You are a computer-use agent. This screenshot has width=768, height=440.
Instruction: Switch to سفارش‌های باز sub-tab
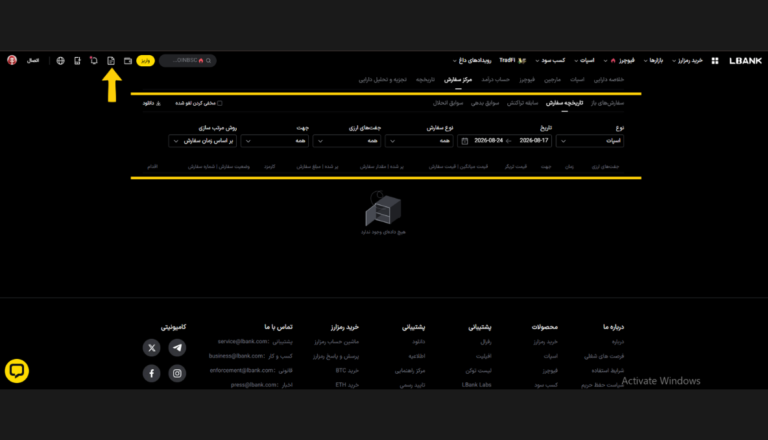click(x=607, y=103)
